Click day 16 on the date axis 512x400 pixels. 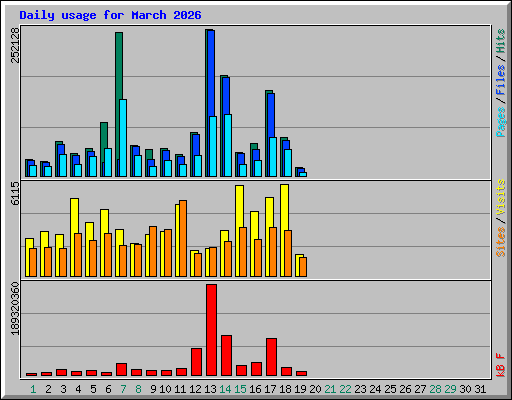point(255,389)
